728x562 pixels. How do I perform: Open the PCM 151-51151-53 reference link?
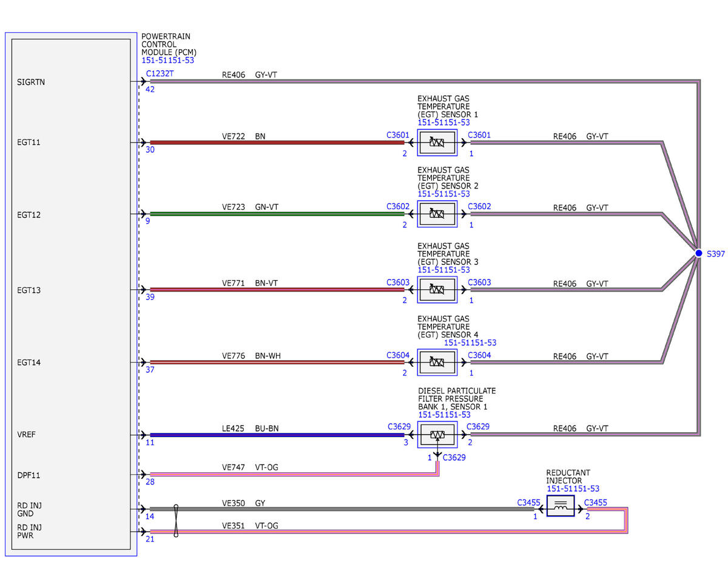point(168,61)
